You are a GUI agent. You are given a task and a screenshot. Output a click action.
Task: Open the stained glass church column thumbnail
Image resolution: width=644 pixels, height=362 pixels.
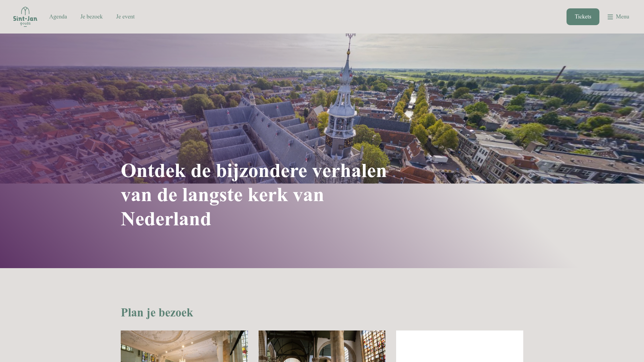click(x=322, y=346)
